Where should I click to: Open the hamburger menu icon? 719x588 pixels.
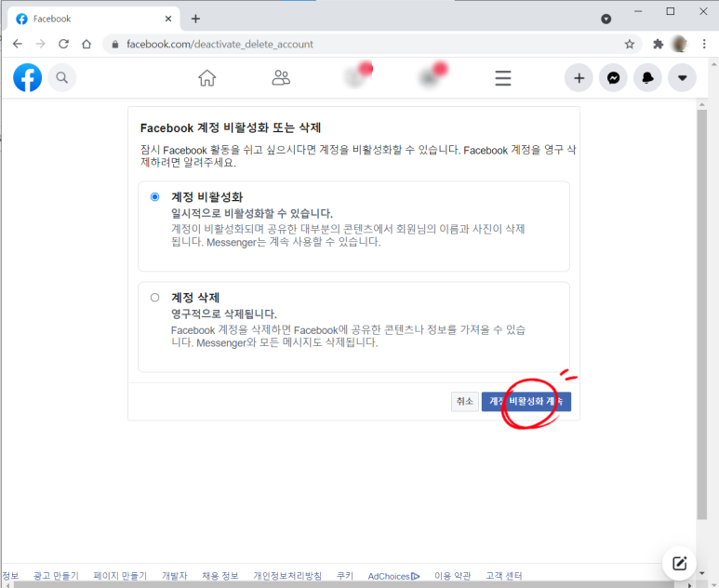tap(503, 78)
